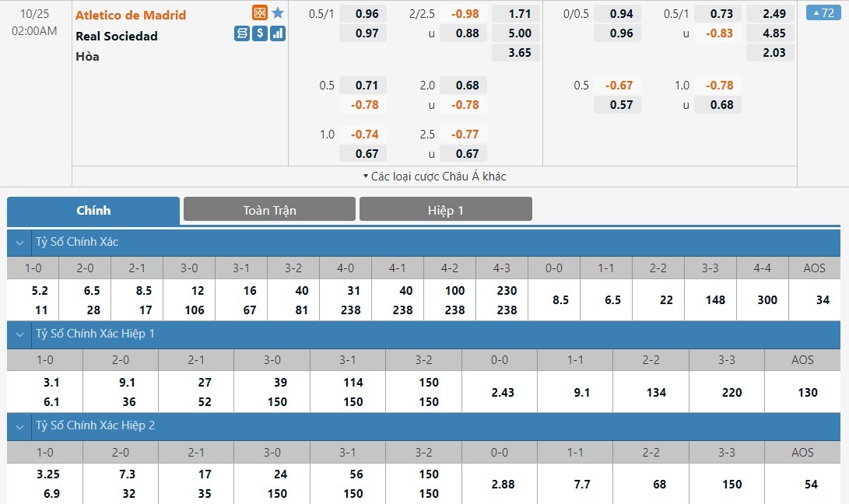The image size is (849, 504).
Task: Click the chevron icon beside Tỷ Số Chính Xác
Action: (19, 243)
